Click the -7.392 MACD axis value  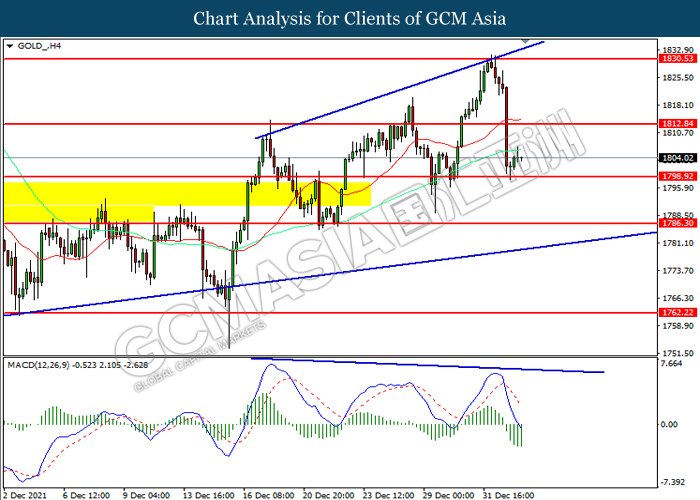coord(672,482)
